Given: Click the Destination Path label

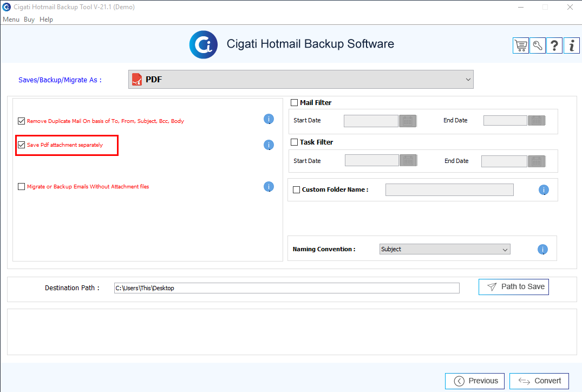Looking at the screenshot, I should pos(72,288).
